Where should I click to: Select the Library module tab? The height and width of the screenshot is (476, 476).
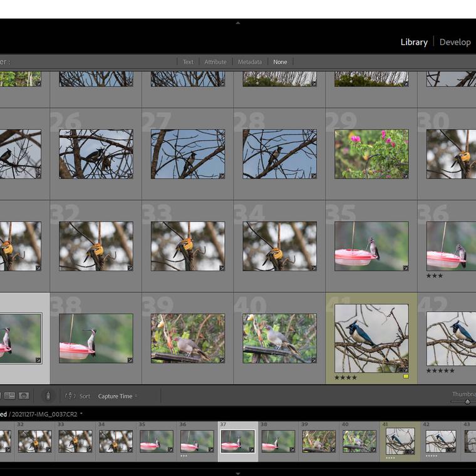414,42
